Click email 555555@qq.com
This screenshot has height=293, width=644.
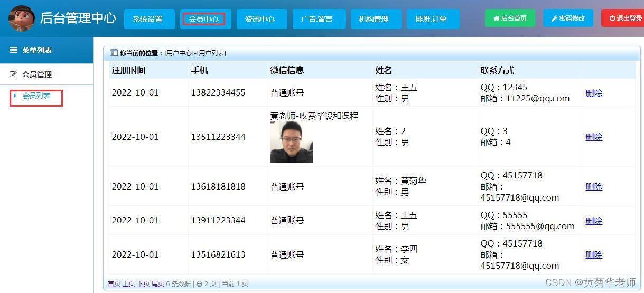pos(540,226)
